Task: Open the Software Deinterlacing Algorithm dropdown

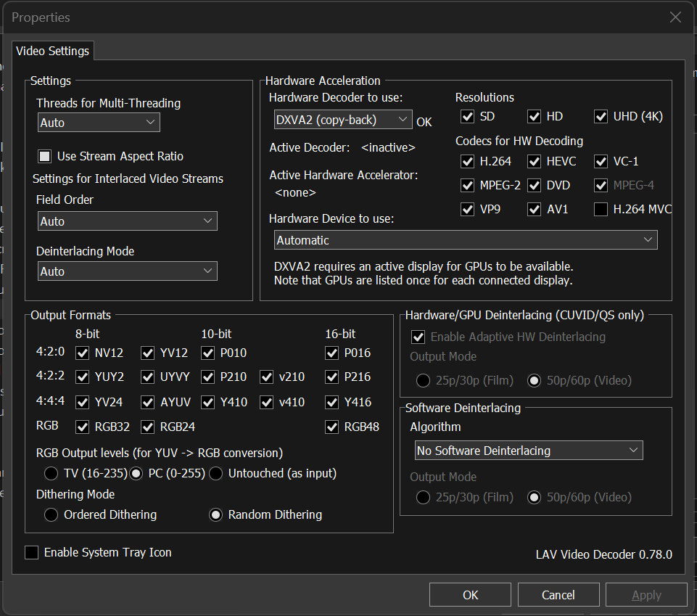Action: click(x=529, y=451)
